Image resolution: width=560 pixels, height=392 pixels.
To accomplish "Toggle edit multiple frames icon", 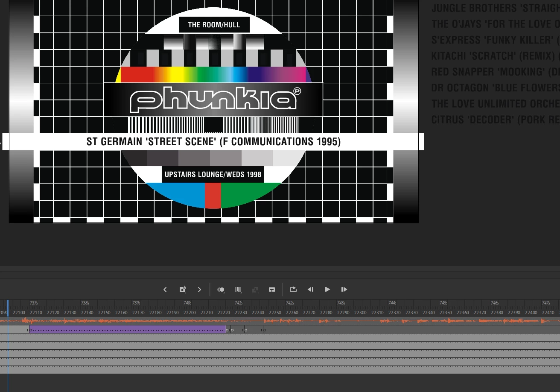I will point(238,290).
